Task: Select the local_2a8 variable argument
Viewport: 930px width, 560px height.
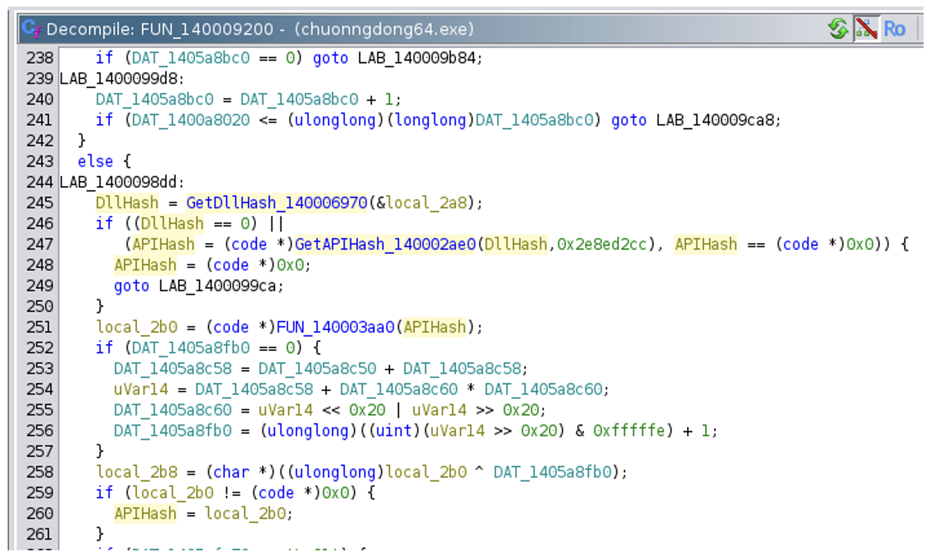Action: click(426, 203)
